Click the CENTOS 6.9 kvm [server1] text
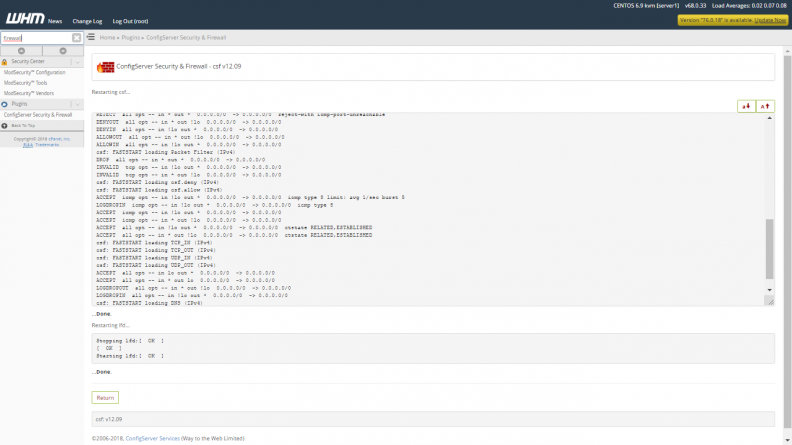The width and height of the screenshot is (792, 445). tap(646, 6)
